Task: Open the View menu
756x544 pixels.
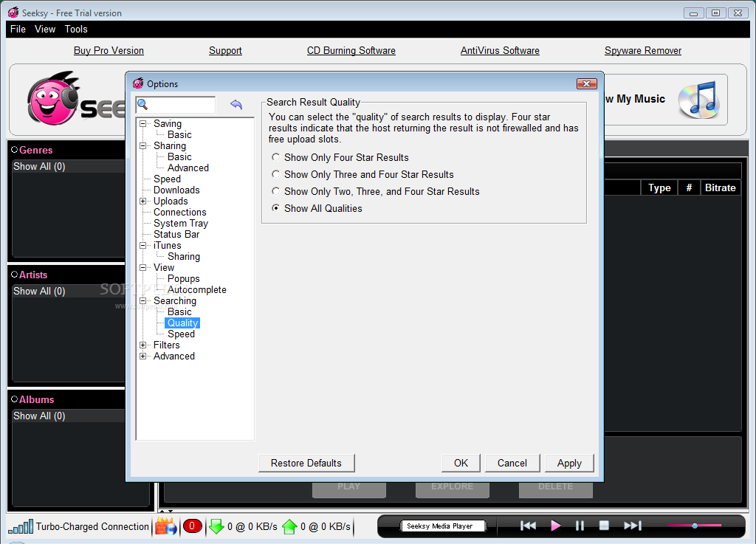Action: coord(45,29)
